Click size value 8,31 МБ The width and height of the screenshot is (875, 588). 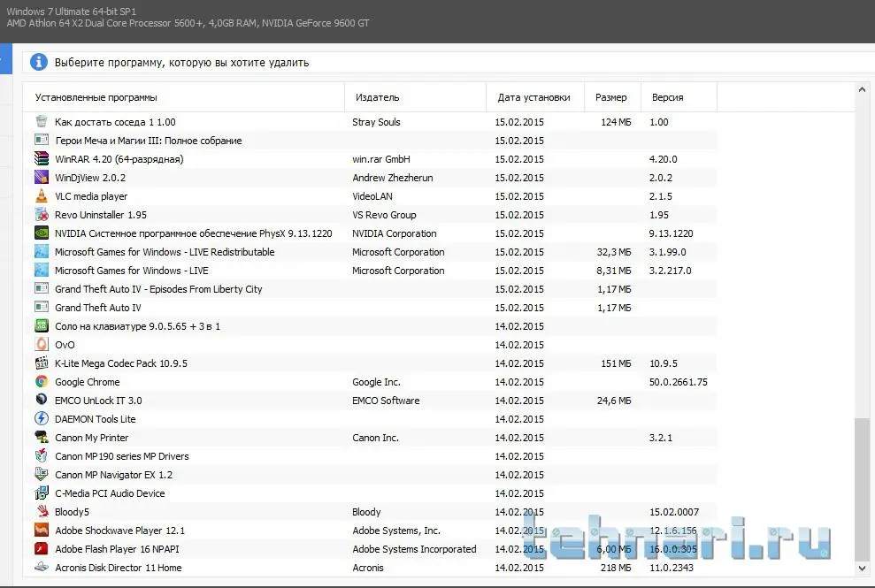614,271
